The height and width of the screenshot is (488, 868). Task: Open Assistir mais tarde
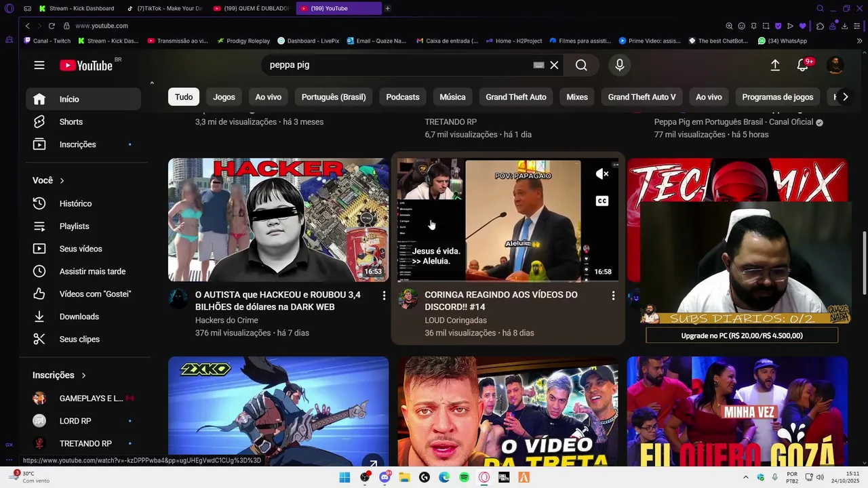pyautogui.click(x=83, y=271)
